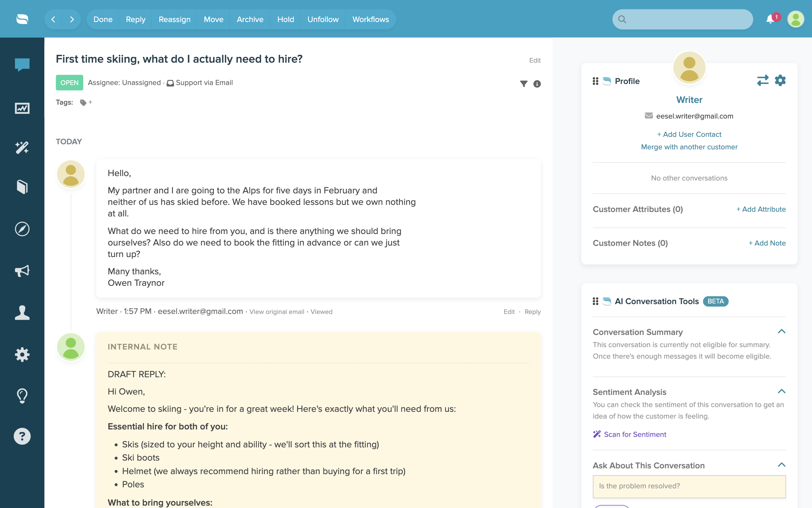Open the compass sidebar icon
Image resolution: width=812 pixels, height=508 pixels.
[x=22, y=229]
